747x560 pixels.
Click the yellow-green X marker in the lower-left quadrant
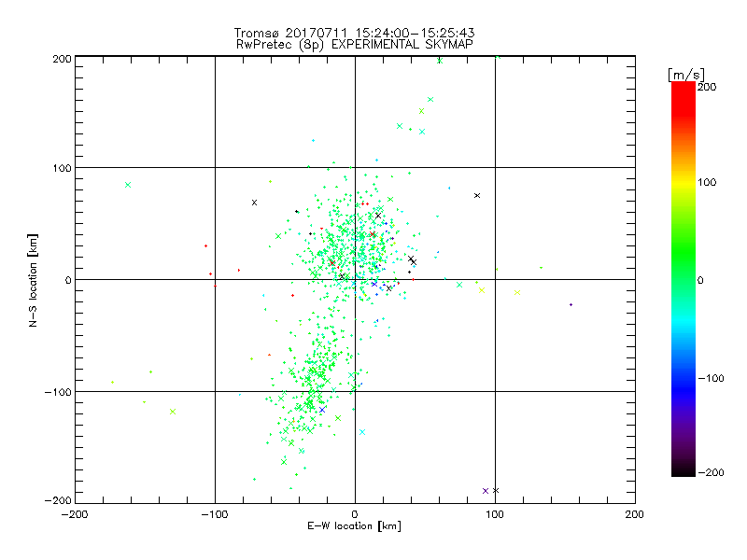(173, 412)
